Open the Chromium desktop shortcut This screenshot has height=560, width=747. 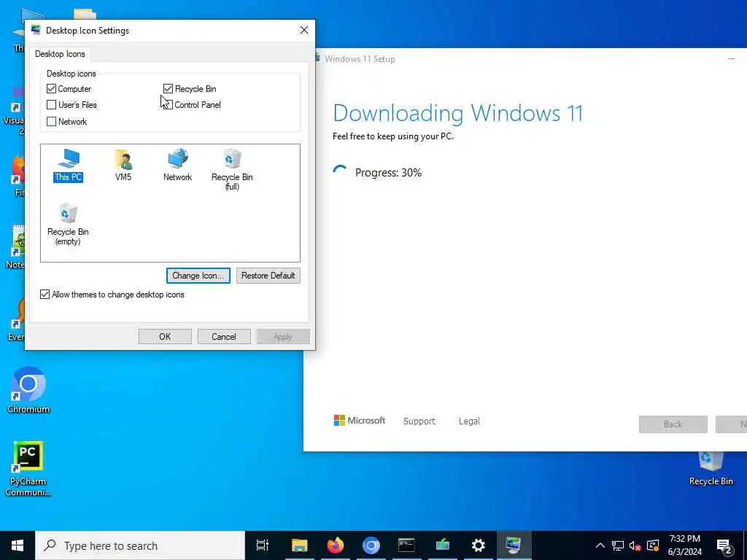(x=28, y=389)
